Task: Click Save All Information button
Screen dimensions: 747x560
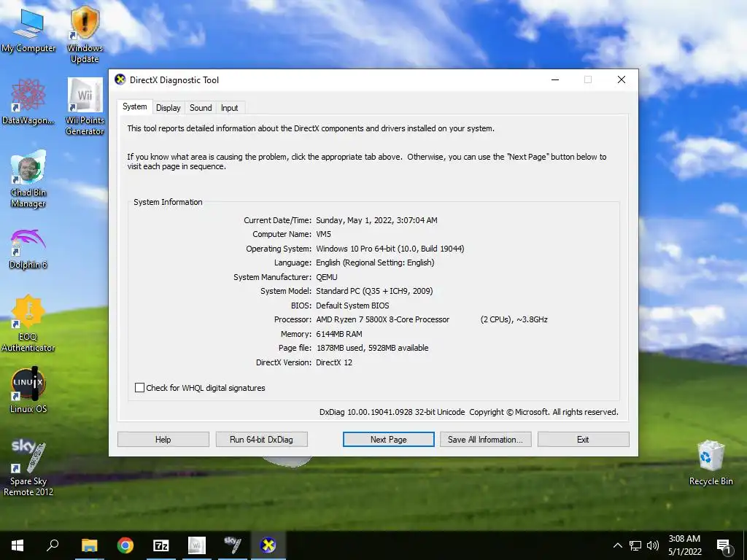Action: coord(485,440)
